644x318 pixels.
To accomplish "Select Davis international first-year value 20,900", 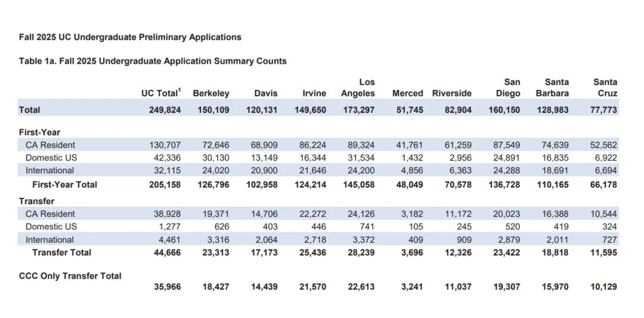I will click(264, 171).
